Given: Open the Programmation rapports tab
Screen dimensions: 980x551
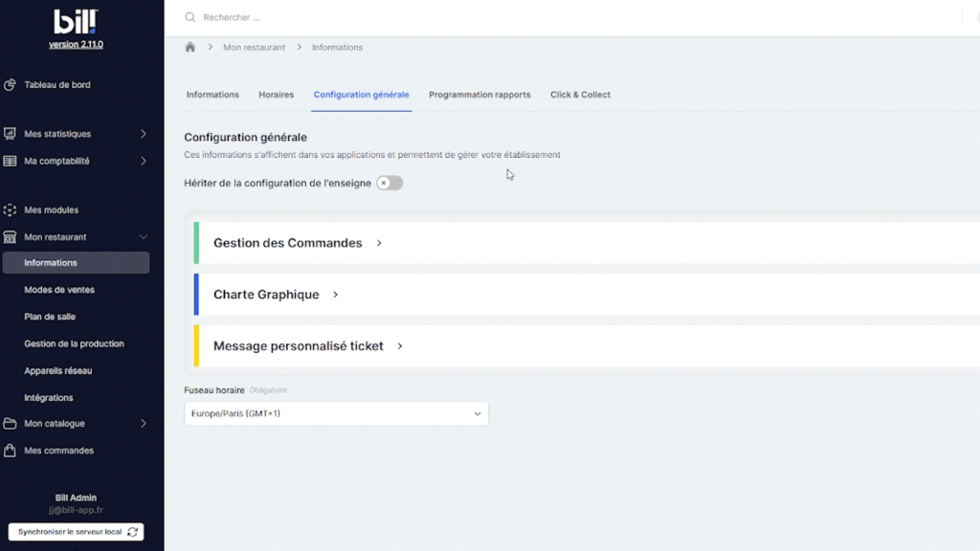Looking at the screenshot, I should tap(479, 95).
